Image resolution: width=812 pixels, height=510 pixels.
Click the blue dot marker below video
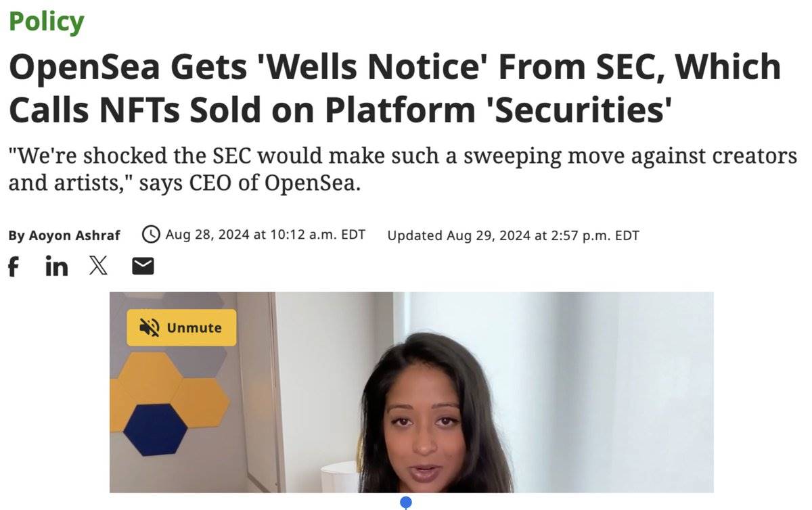[406, 503]
